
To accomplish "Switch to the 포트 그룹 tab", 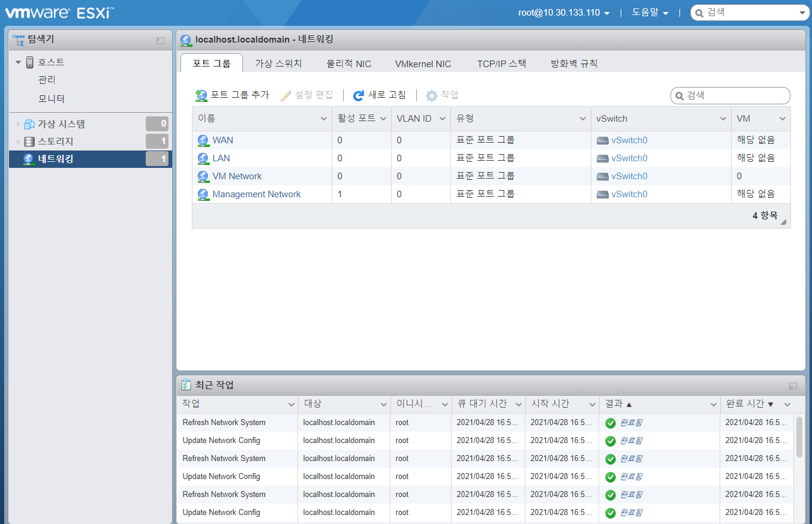I will tap(211, 63).
